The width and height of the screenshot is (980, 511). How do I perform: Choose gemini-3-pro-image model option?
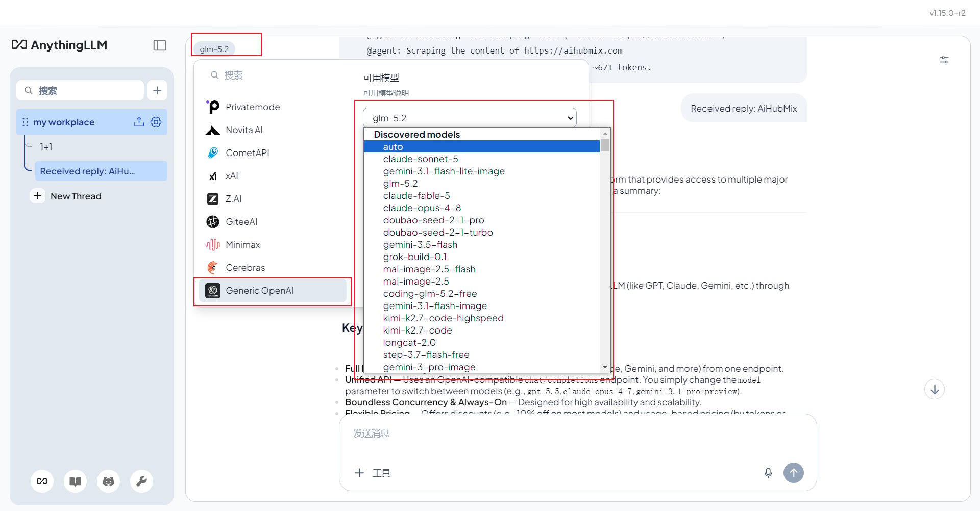(482, 367)
